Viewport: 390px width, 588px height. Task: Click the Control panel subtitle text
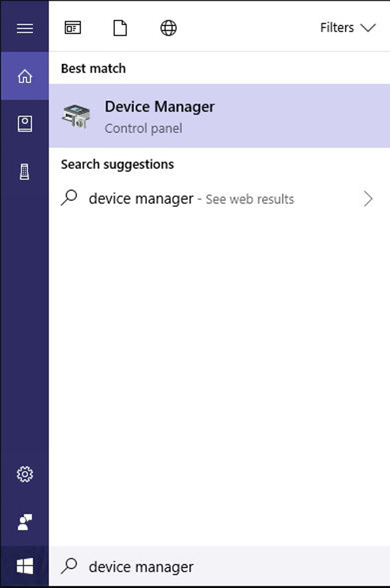point(143,129)
